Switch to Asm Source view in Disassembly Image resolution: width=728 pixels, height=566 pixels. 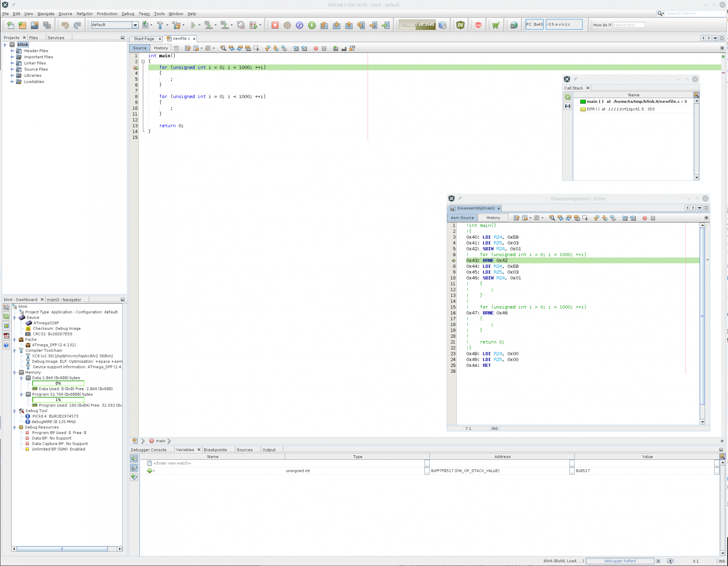(x=462, y=218)
